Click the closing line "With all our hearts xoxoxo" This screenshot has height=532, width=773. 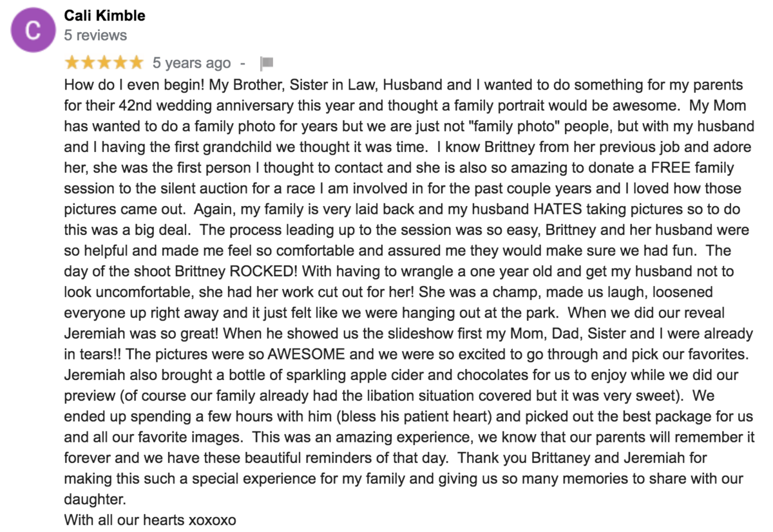pyautogui.click(x=150, y=520)
